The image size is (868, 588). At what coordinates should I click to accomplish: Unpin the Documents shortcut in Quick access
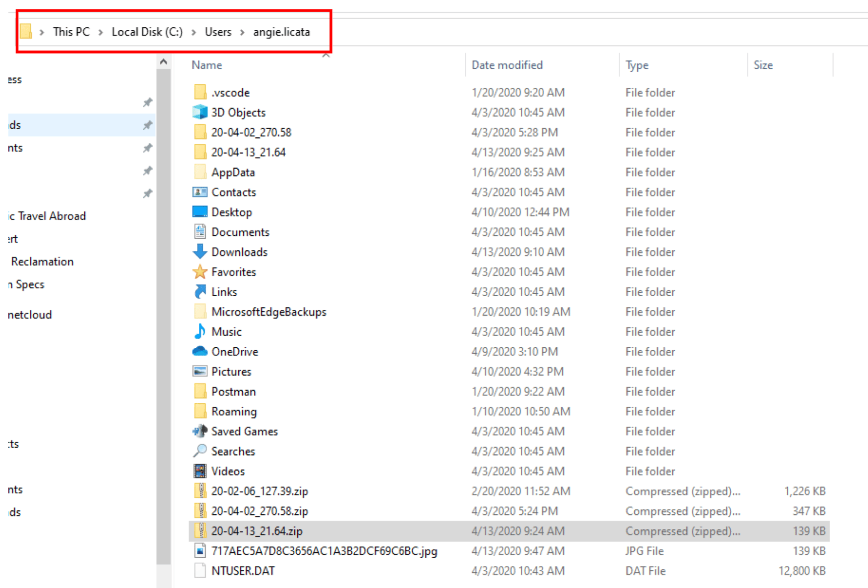[147, 147]
